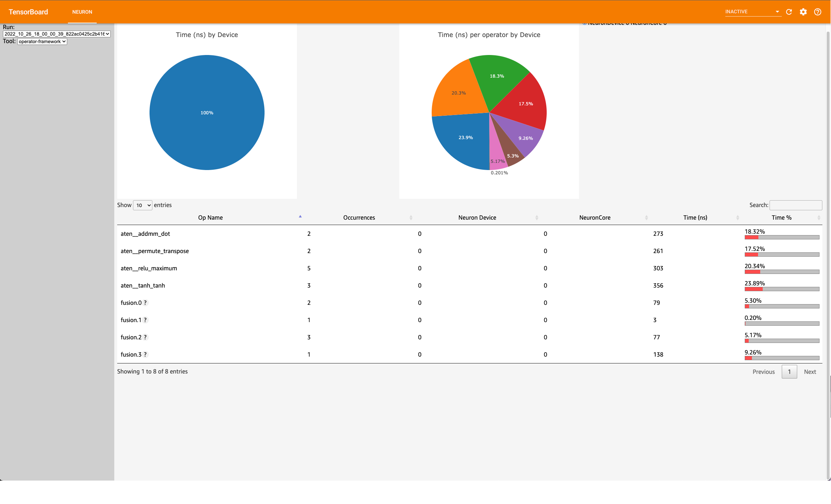Open the INACTIVE plugins dropdown

(753, 12)
